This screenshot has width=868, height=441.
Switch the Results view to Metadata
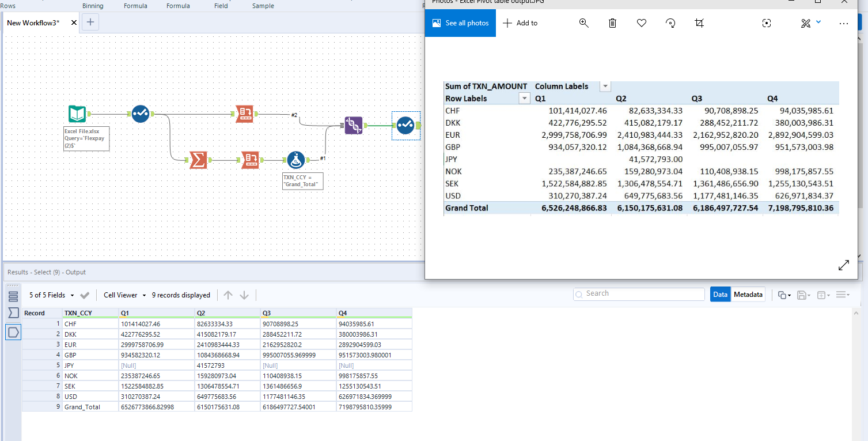pos(748,294)
